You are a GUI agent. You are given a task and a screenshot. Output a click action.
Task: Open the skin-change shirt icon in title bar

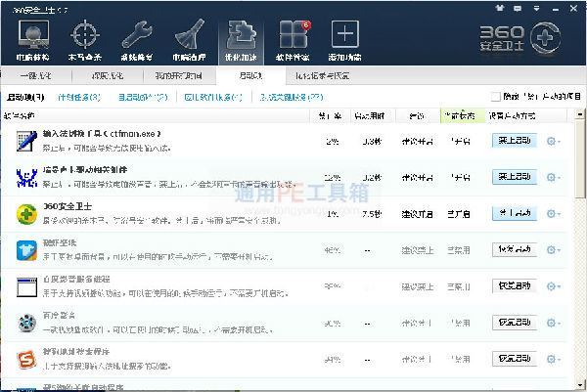pyautogui.click(x=500, y=8)
